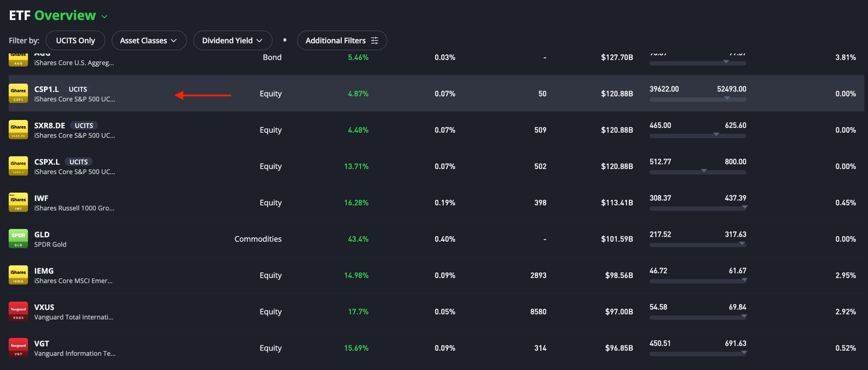Screen dimensions: 868x370
Task: Click the Vanguard VGT logo icon
Action: tap(18, 347)
